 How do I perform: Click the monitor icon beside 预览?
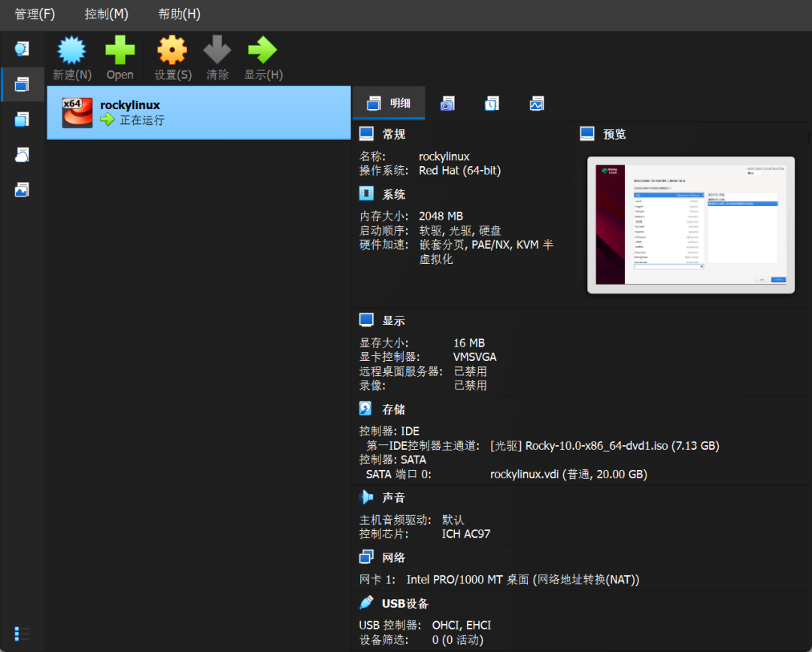coord(587,134)
